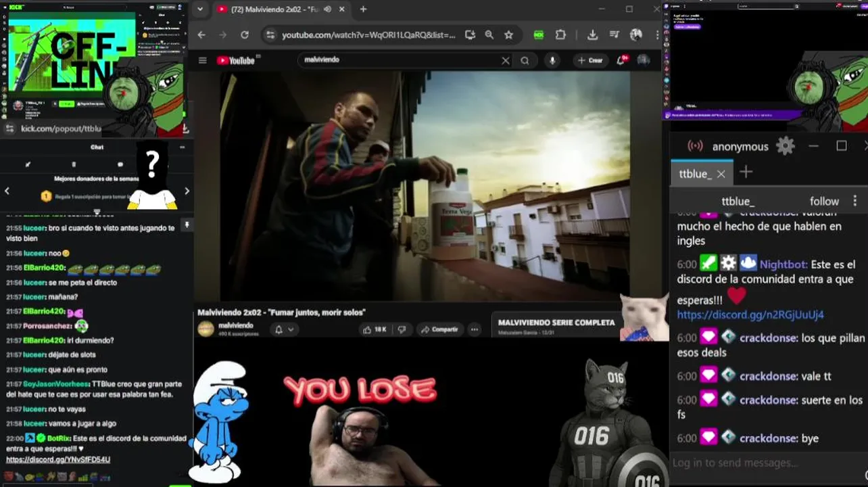This screenshot has height=487, width=868.
Task: Click the anonymous live status icon
Action: [x=695, y=146]
